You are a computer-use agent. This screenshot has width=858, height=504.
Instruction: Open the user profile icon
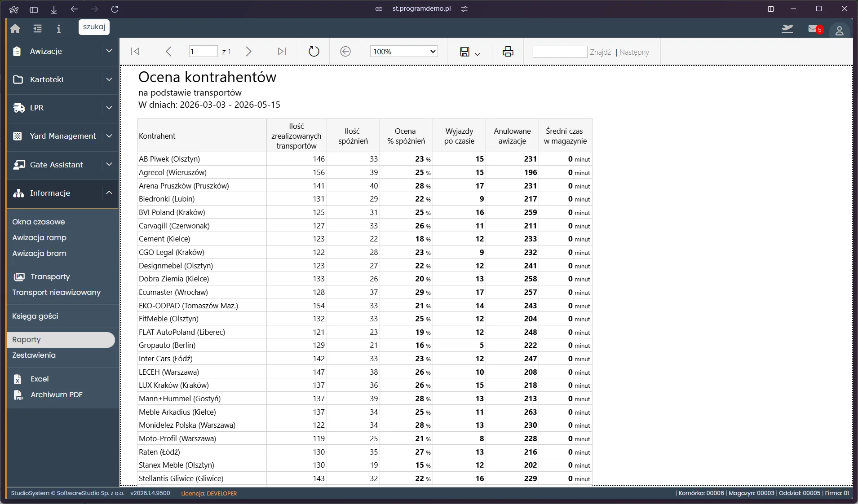839,31
